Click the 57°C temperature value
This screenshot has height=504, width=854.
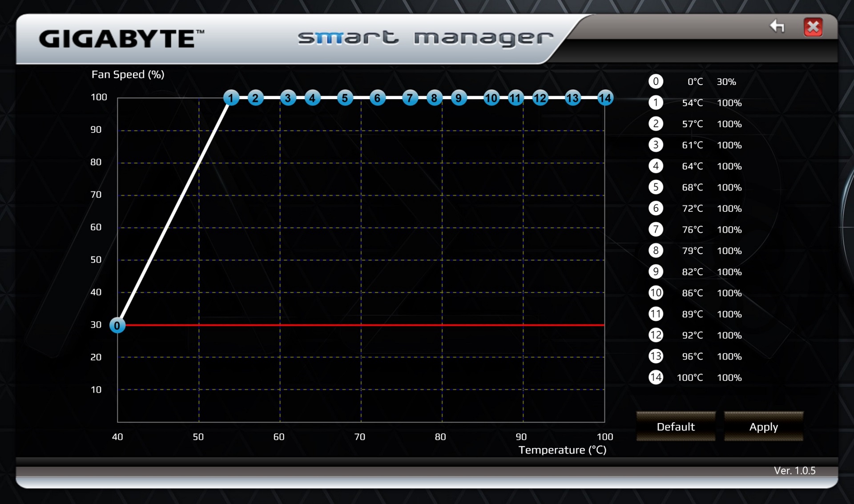693,124
